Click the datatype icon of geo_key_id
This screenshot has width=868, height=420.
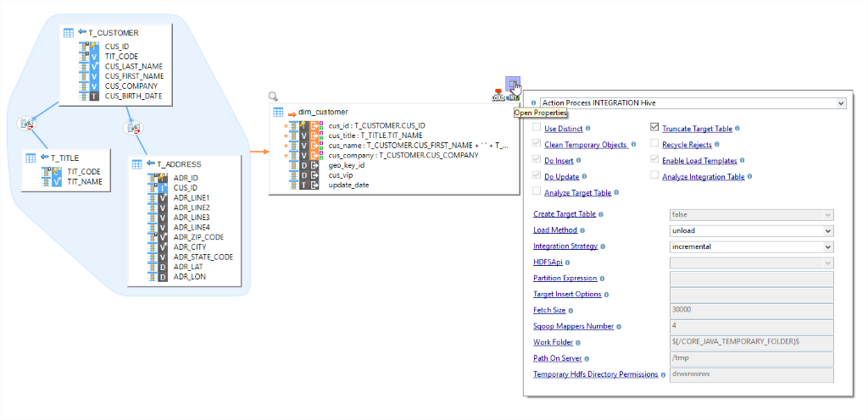click(x=304, y=165)
